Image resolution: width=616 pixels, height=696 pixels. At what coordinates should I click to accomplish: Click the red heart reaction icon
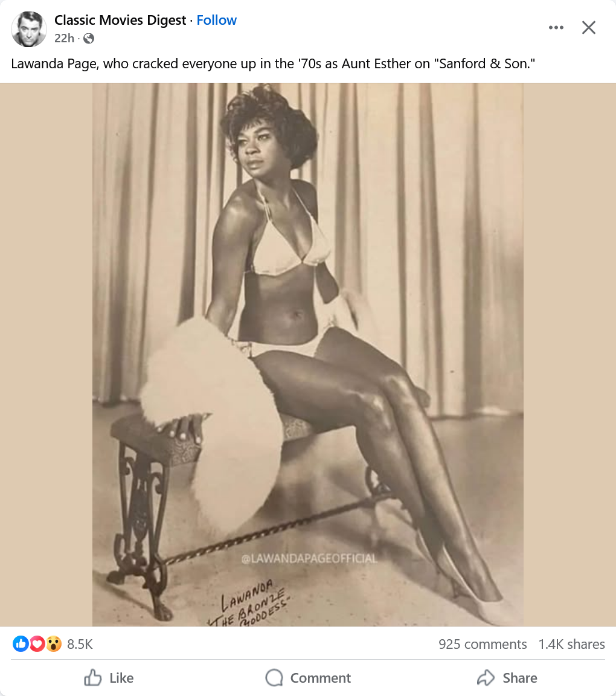(x=37, y=643)
